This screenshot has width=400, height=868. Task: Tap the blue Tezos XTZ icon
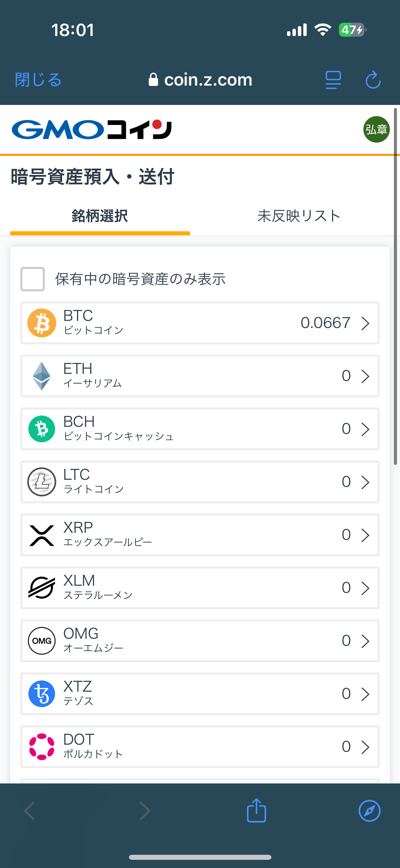(42, 694)
